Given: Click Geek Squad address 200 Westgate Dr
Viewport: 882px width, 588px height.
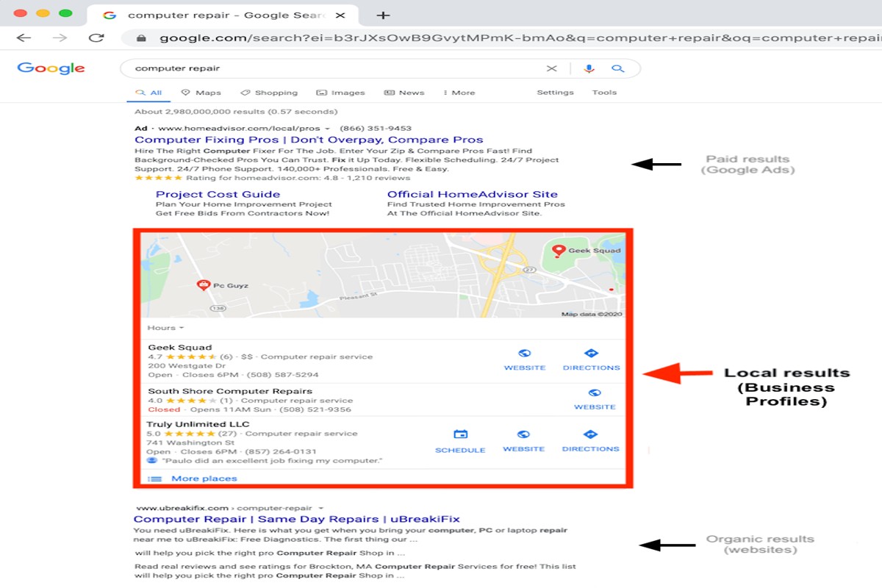Looking at the screenshot, I should click(x=187, y=366).
